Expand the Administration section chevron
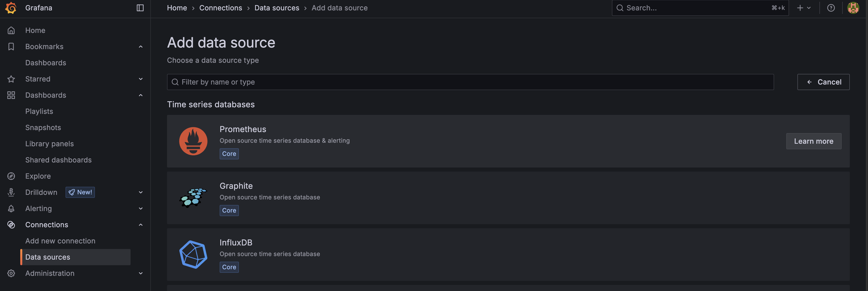Screen dimensions: 868x291 [140, 273]
